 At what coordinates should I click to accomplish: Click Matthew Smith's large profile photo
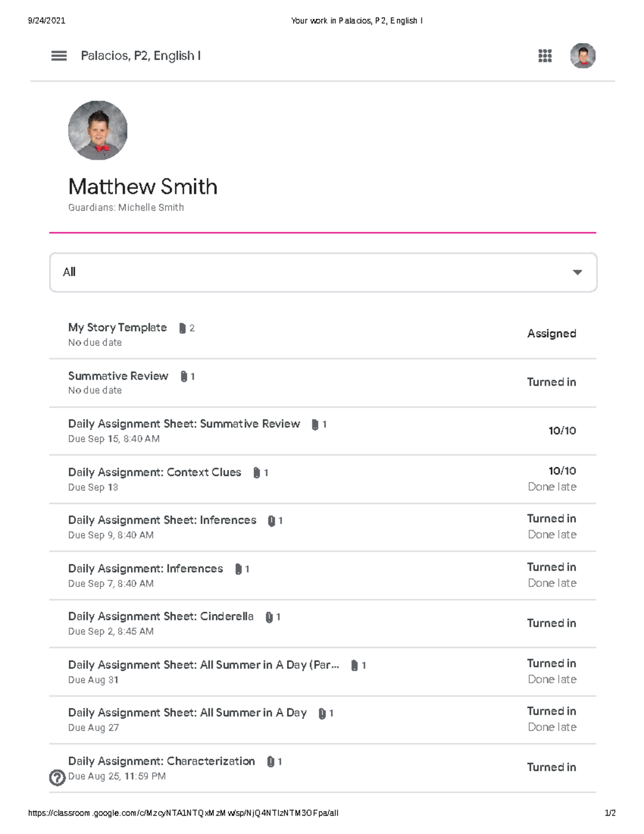(x=98, y=130)
